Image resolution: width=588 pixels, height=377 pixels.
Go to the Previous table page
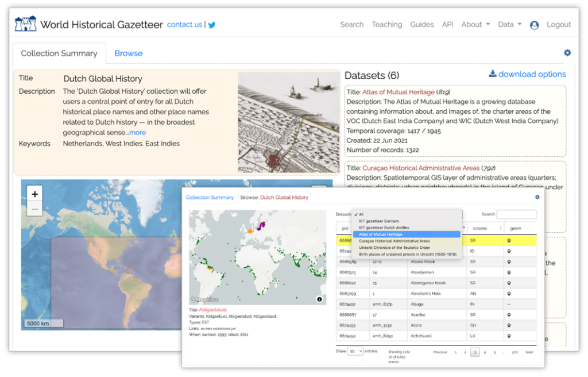(440, 352)
